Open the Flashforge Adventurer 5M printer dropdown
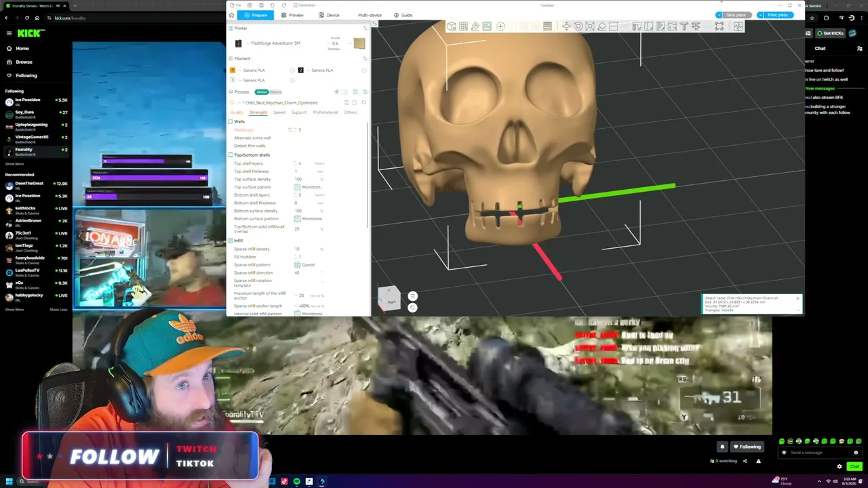This screenshot has height=488, width=868. (x=275, y=43)
